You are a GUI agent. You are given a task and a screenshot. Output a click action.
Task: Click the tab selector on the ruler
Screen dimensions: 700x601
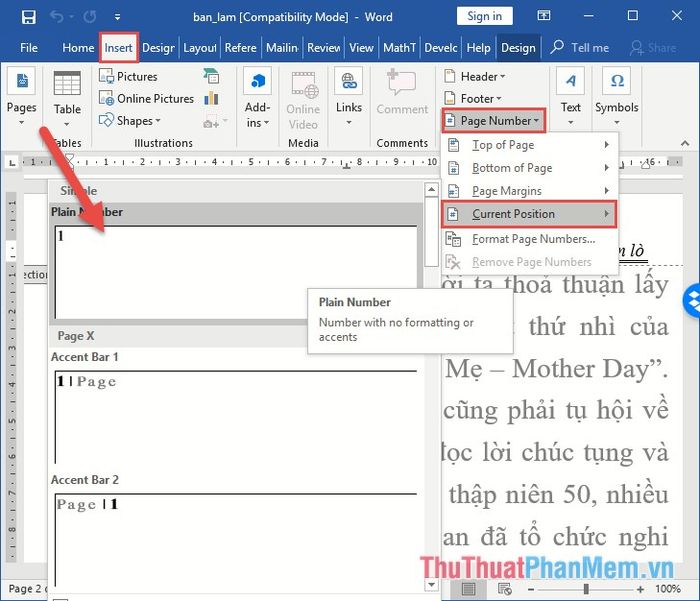click(12, 163)
